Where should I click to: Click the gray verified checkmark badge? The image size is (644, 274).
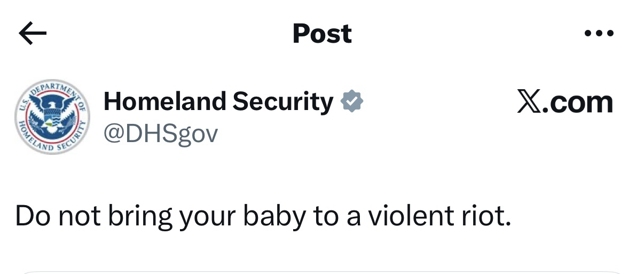point(352,101)
